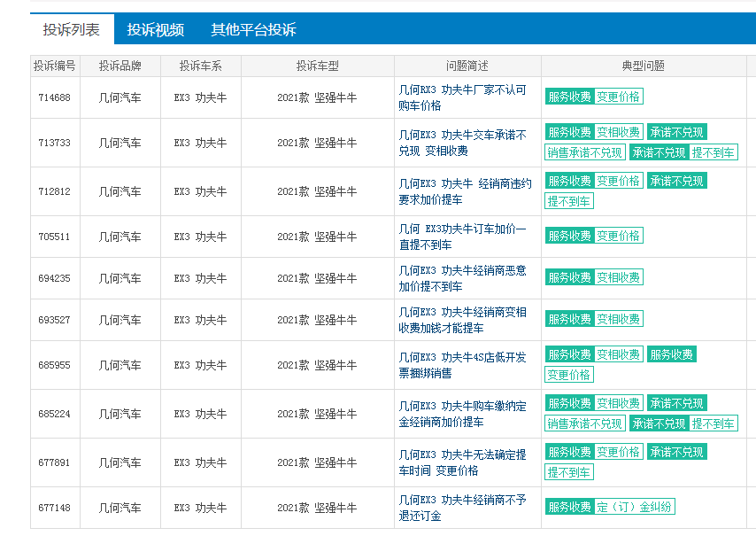Open complaint 经销商变相收费加钱才能提车
The height and width of the screenshot is (536, 756).
coord(462,320)
